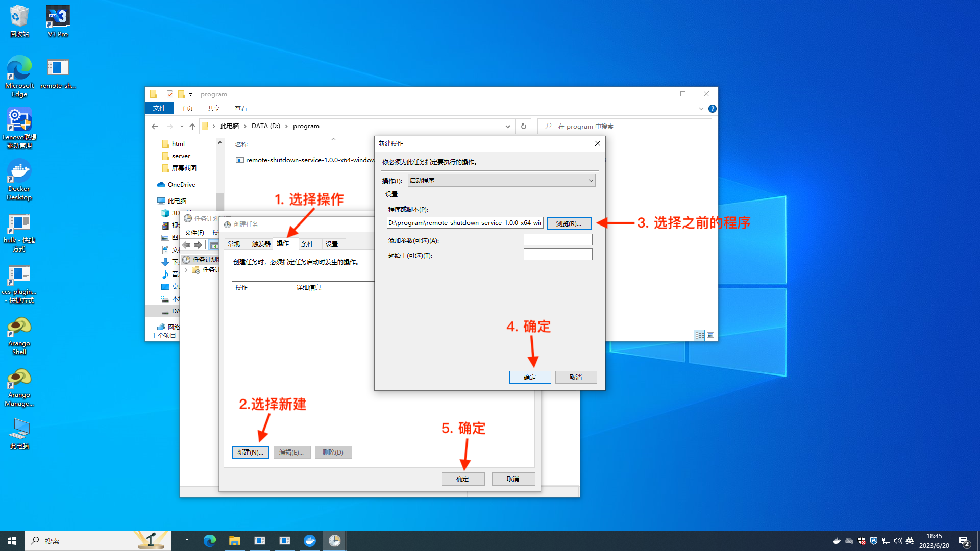
Task: Open Task Scheduler File(F) menu
Action: (194, 233)
